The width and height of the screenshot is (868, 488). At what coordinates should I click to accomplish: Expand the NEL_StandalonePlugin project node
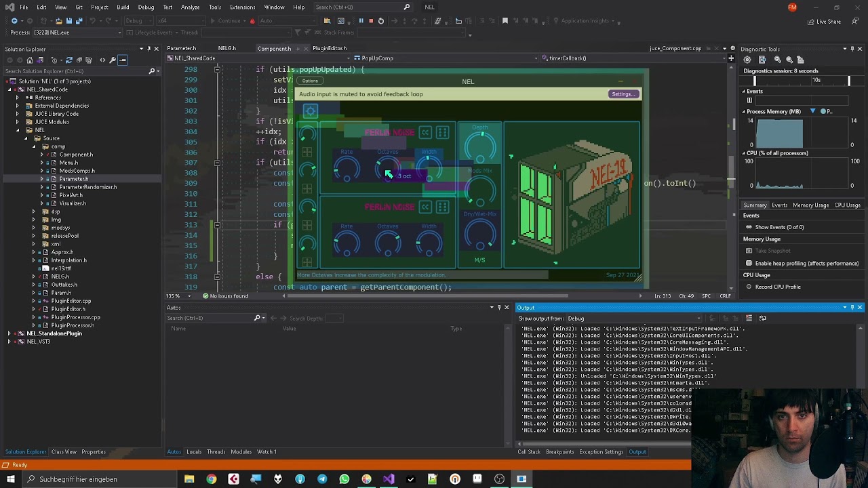click(9, 333)
